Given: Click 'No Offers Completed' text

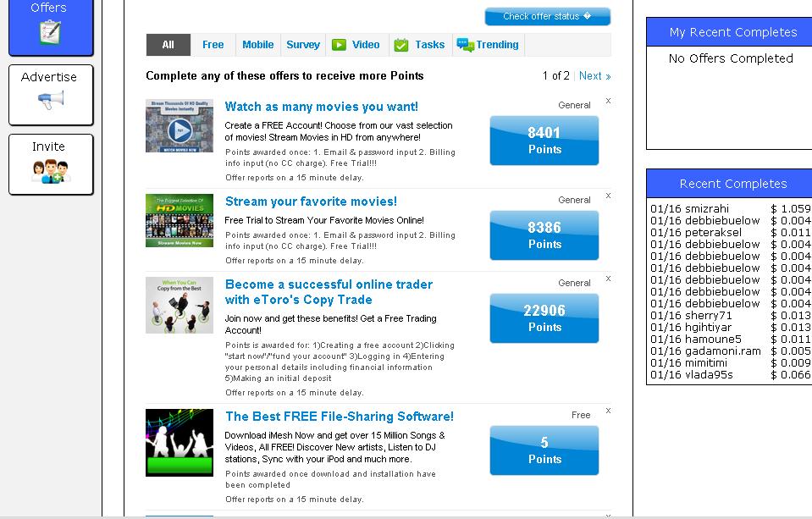Looking at the screenshot, I should click(x=731, y=58).
